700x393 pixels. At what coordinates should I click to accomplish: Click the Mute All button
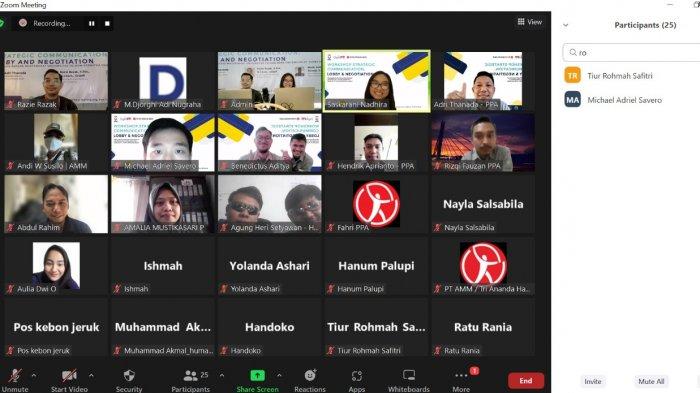click(651, 381)
